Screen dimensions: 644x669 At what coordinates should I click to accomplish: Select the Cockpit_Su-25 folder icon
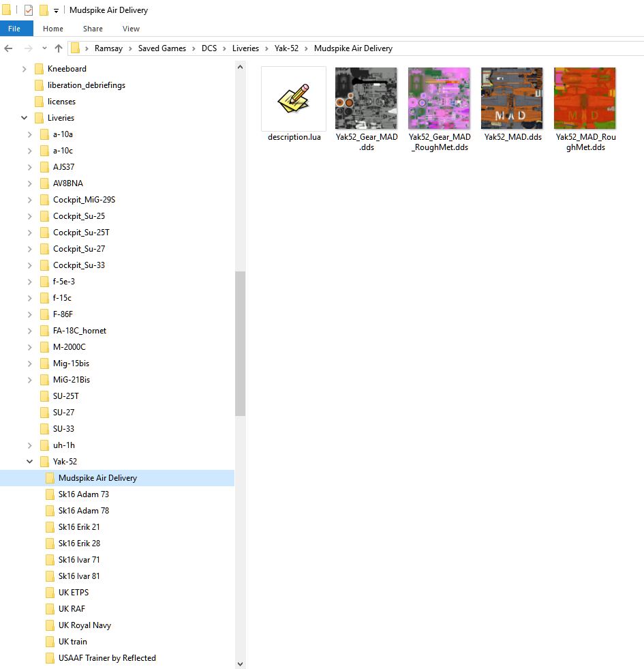(44, 216)
